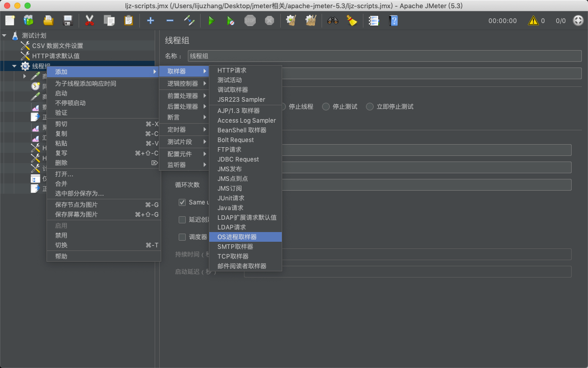Click the 名称 input field
The width and height of the screenshot is (588, 368).
[385, 56]
